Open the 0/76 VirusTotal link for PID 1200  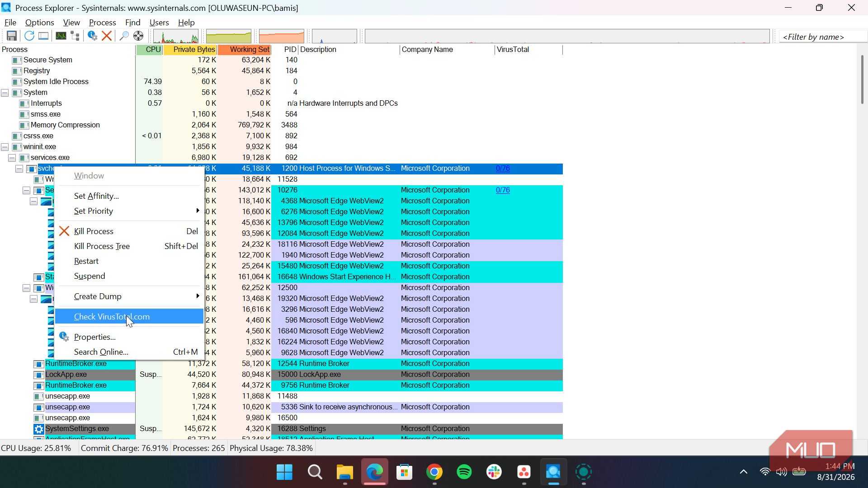coord(503,169)
